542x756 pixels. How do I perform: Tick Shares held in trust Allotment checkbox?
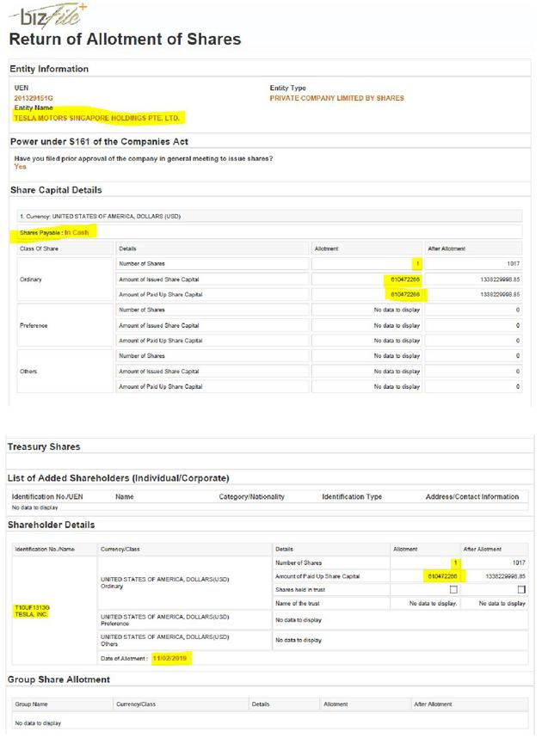click(x=453, y=589)
